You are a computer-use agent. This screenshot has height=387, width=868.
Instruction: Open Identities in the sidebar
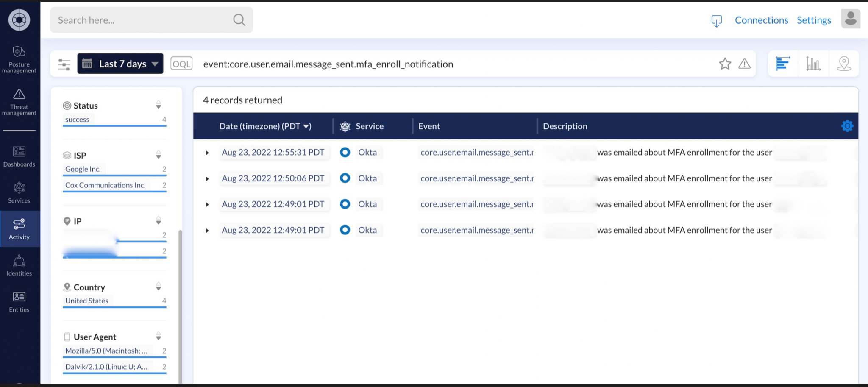pyautogui.click(x=19, y=266)
